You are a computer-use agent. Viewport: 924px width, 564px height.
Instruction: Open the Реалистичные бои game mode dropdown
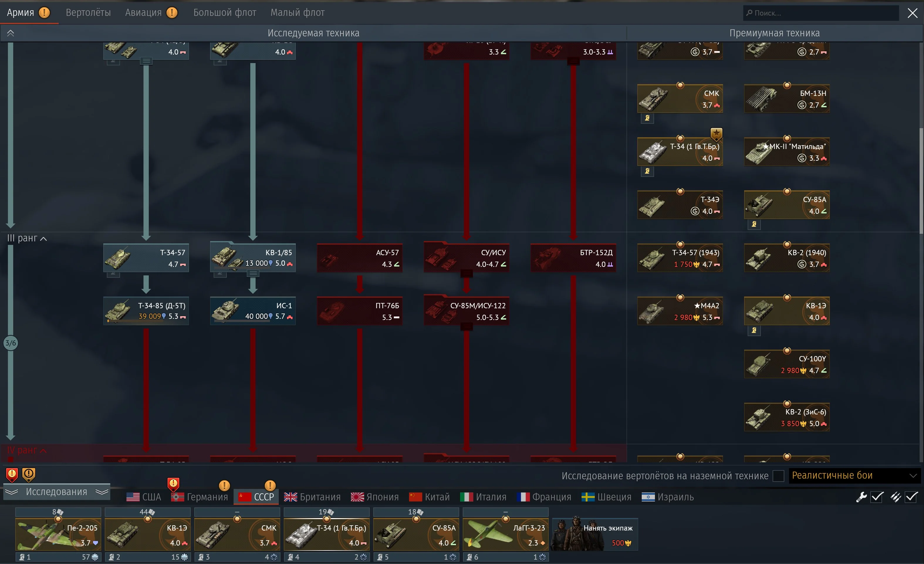(x=855, y=475)
